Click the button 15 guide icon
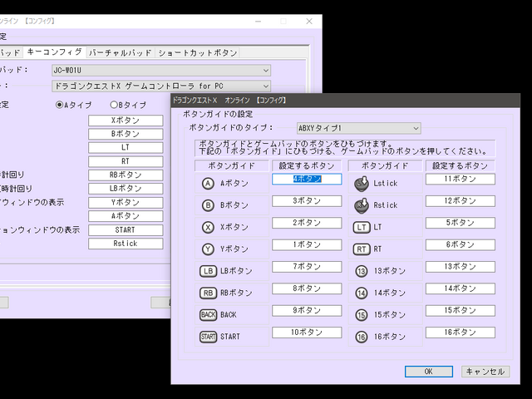The height and width of the screenshot is (399, 532). coord(362,315)
